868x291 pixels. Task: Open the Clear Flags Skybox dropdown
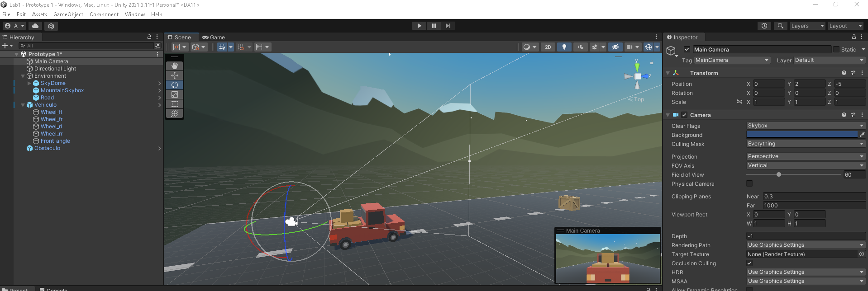coord(806,126)
